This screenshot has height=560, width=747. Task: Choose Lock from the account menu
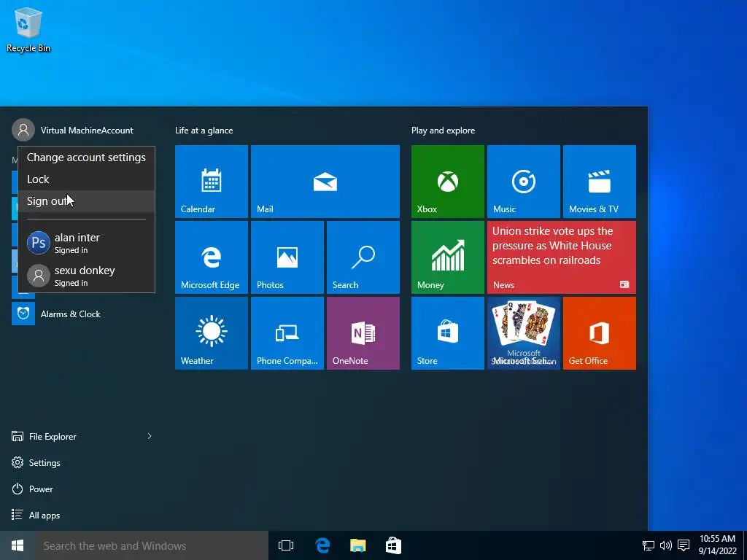86,179
